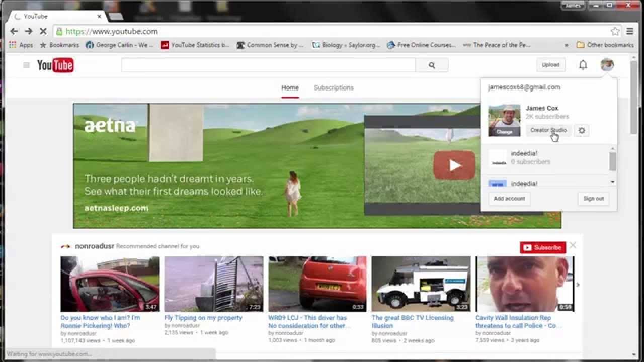This screenshot has height=362, width=644.
Task: Open WR09 LCJ video thumbnail
Action: (x=317, y=284)
